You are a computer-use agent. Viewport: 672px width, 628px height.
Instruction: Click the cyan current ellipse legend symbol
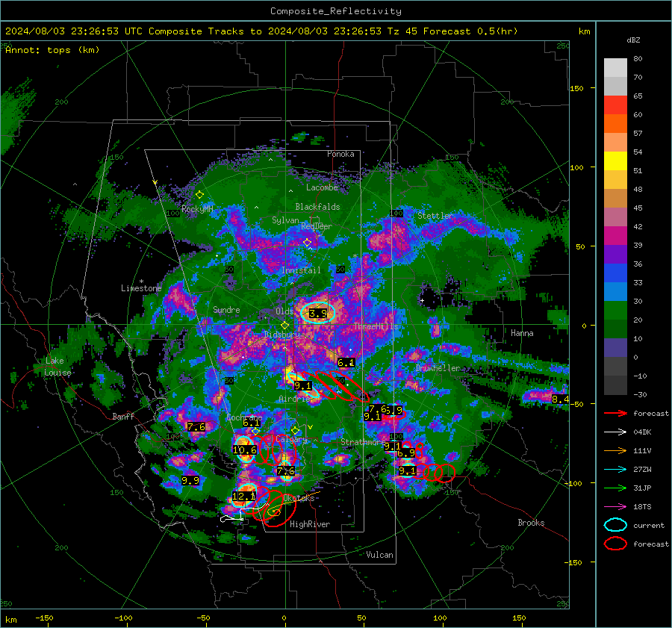tap(615, 525)
